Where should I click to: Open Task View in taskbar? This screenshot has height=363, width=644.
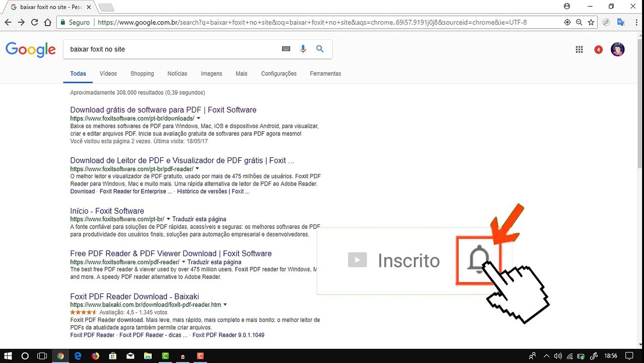coord(42,356)
